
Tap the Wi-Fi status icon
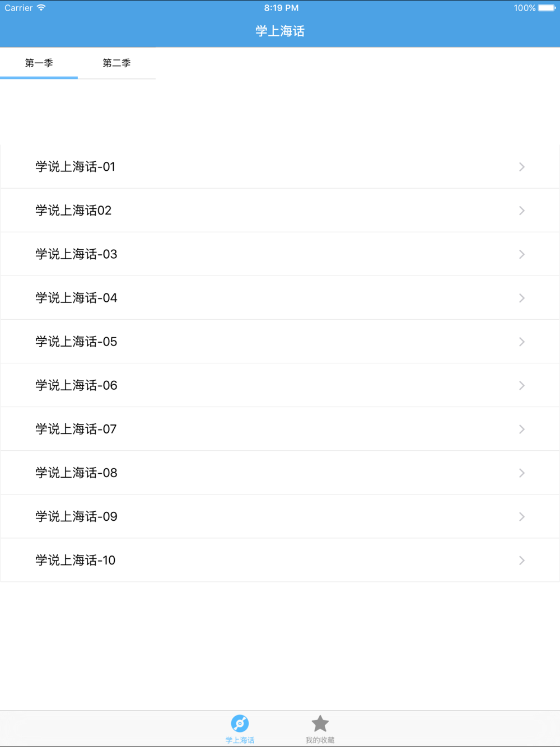pos(41,8)
